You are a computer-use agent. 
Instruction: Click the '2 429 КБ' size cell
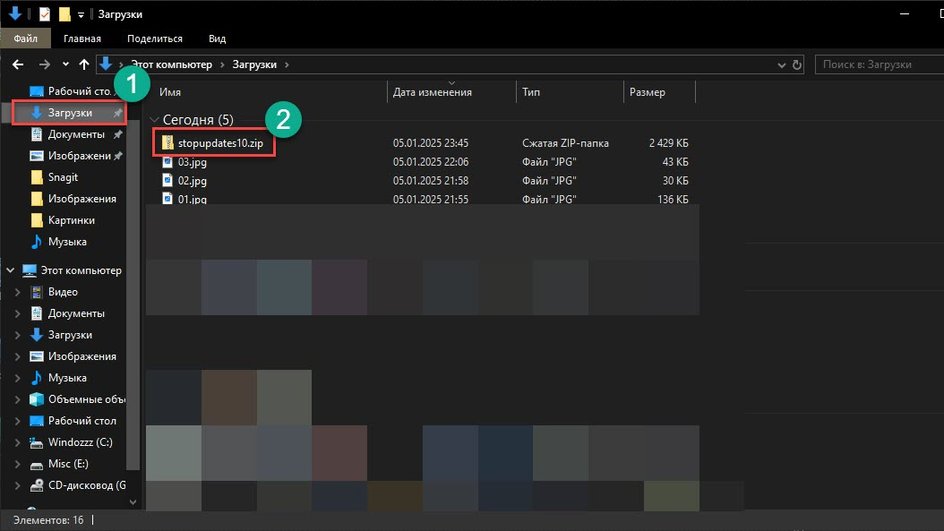point(668,143)
